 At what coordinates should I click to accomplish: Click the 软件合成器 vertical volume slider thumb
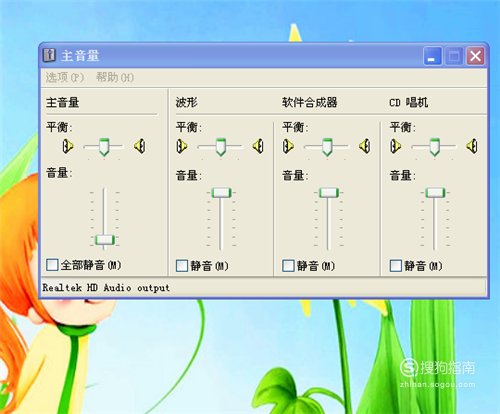tap(329, 193)
